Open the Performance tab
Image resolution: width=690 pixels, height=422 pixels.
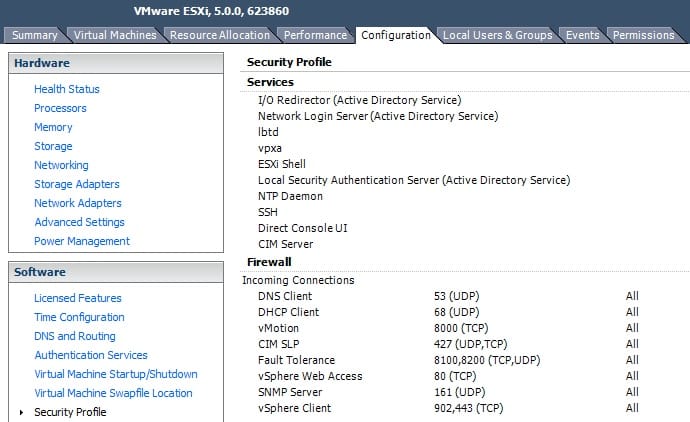pos(315,35)
